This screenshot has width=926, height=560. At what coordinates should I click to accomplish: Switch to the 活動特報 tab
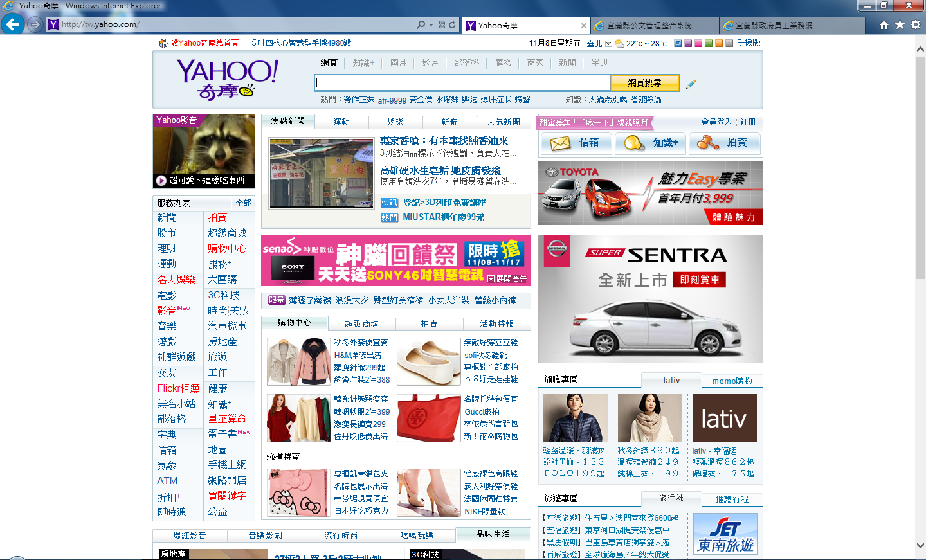click(497, 324)
